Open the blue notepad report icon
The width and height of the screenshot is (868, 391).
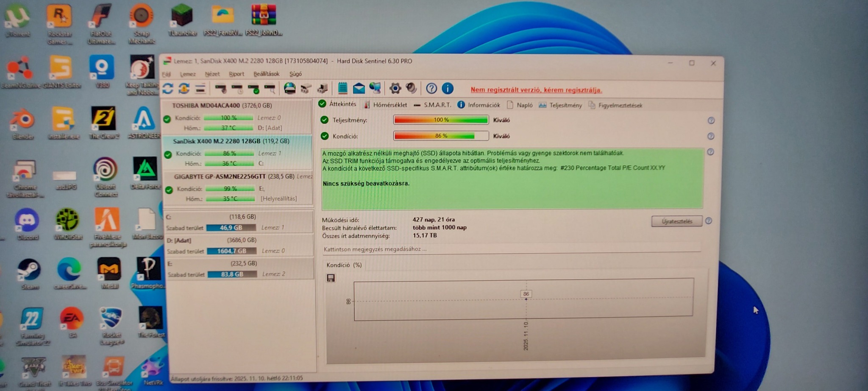[x=343, y=88]
